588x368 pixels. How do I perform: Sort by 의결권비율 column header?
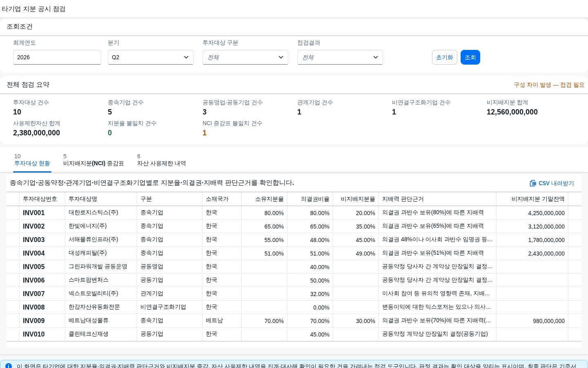(x=310, y=199)
